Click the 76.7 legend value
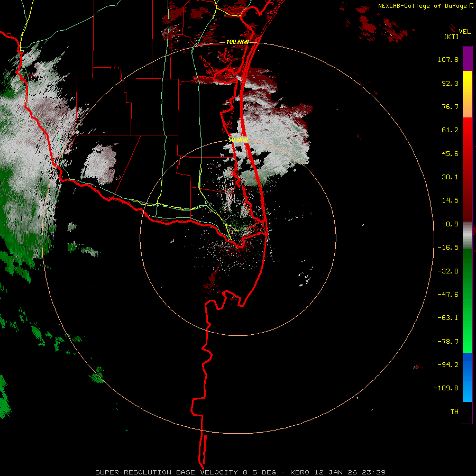 tap(450, 106)
